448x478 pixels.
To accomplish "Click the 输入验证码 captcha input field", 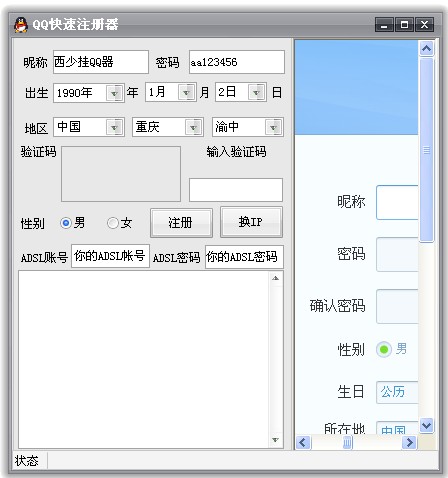I will tap(236, 190).
